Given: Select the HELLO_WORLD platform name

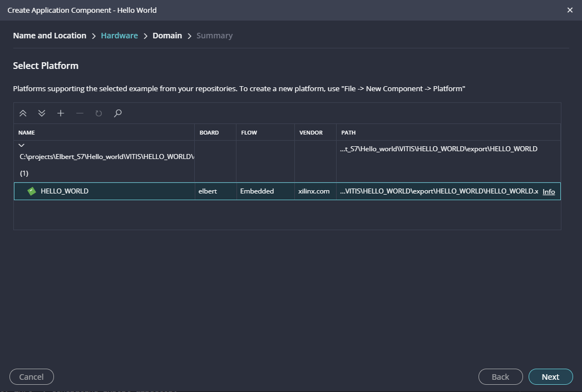Looking at the screenshot, I should click(65, 191).
